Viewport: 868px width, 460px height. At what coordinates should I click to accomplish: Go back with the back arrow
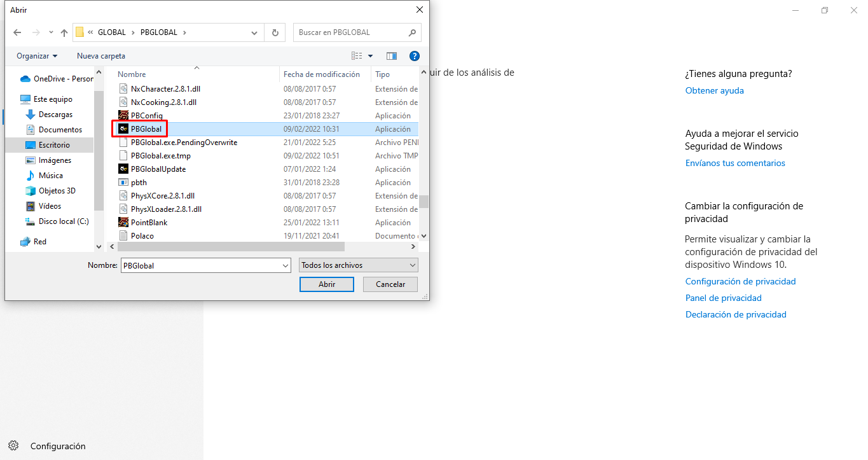point(17,32)
